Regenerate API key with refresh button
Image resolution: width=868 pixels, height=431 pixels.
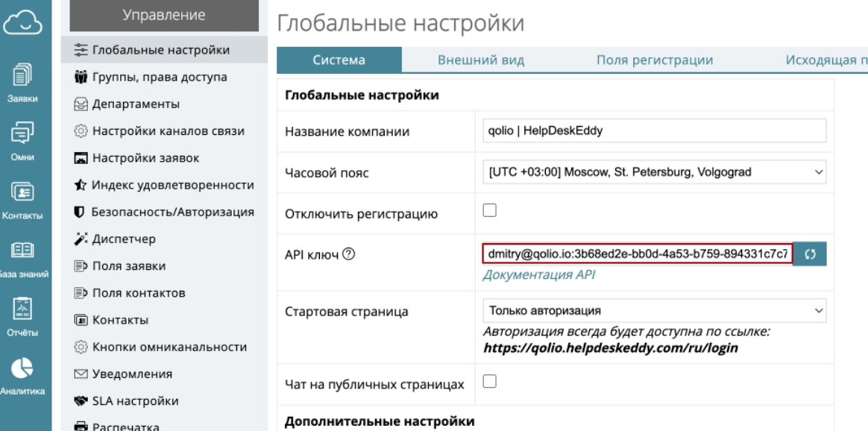tap(810, 254)
